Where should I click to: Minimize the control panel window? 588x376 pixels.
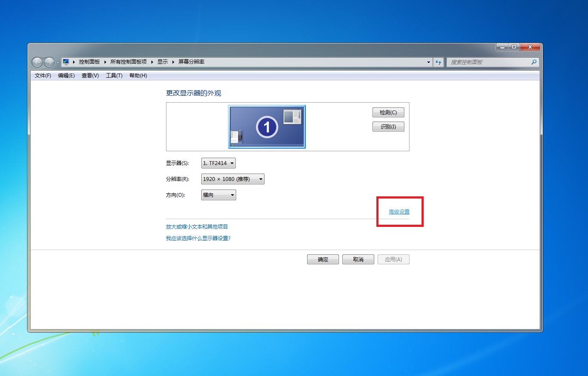(x=502, y=47)
